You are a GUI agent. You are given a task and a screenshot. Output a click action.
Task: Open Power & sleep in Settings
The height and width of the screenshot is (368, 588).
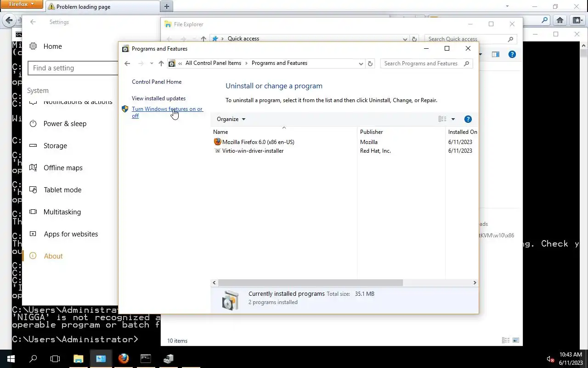point(65,124)
